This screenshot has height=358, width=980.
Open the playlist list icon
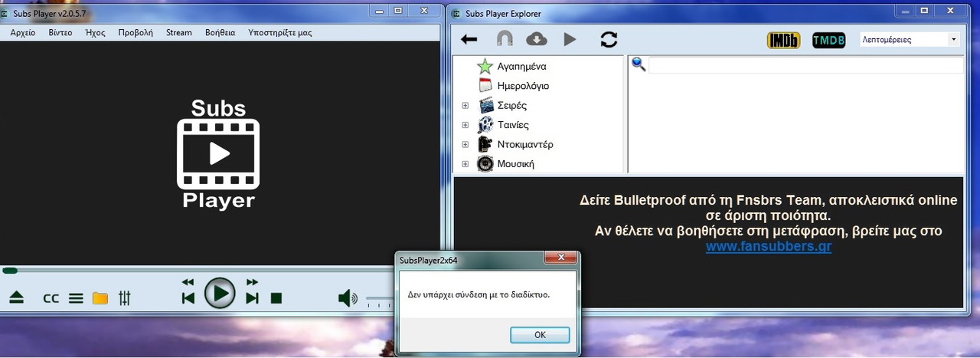point(76,299)
